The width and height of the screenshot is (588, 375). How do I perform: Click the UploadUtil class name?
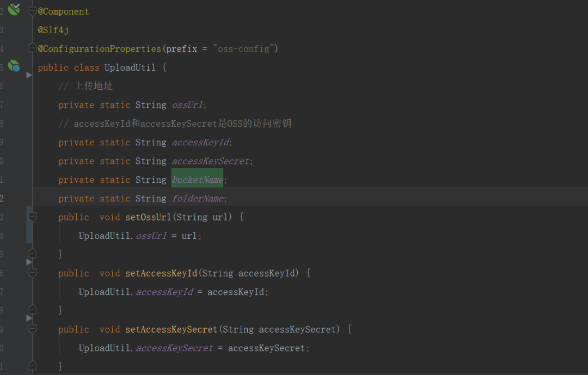[130, 67]
